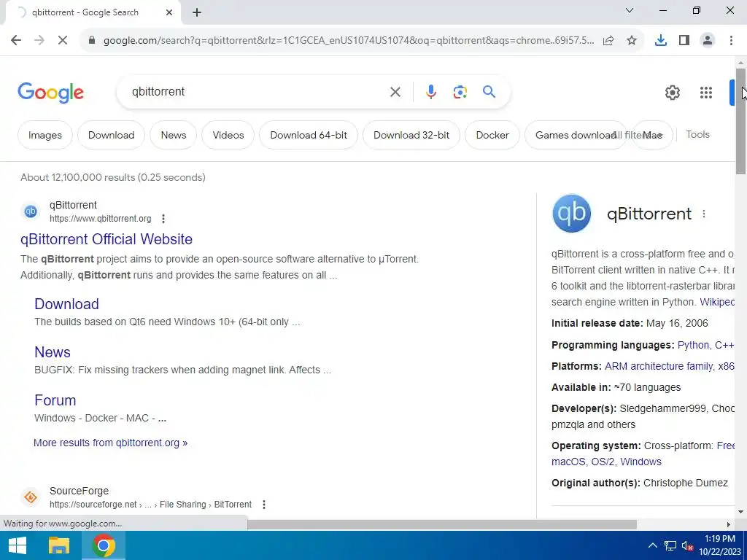Screen dimensions: 747x560
Task: Open File Explorer from the taskbar
Action: (x=59, y=545)
